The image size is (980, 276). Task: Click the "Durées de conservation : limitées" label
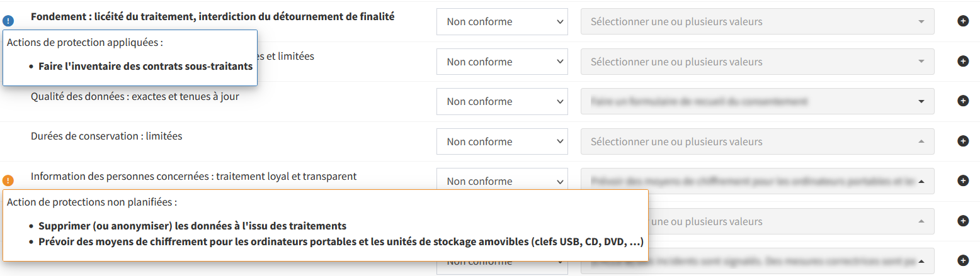click(x=106, y=136)
